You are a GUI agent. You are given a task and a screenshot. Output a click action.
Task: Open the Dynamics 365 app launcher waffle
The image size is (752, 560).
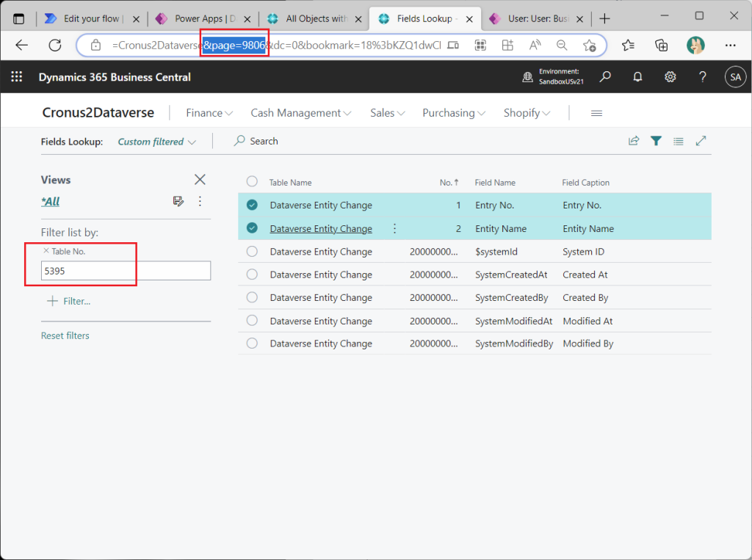tap(17, 77)
